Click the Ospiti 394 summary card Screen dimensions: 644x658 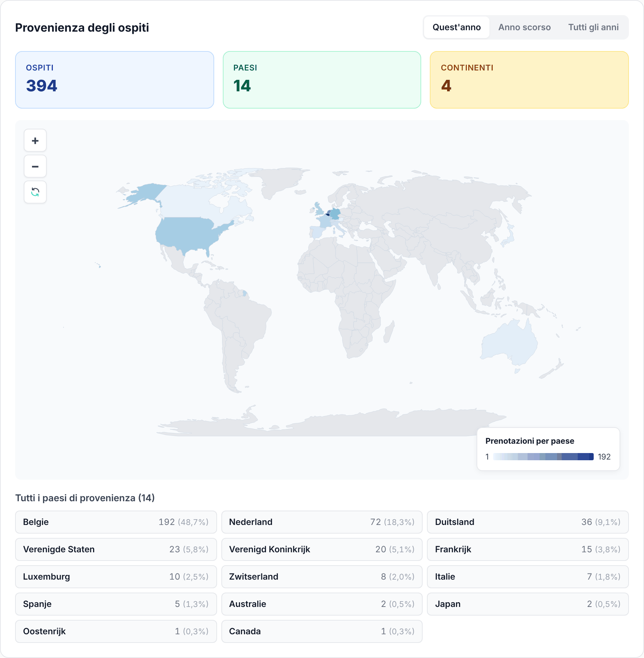point(115,80)
